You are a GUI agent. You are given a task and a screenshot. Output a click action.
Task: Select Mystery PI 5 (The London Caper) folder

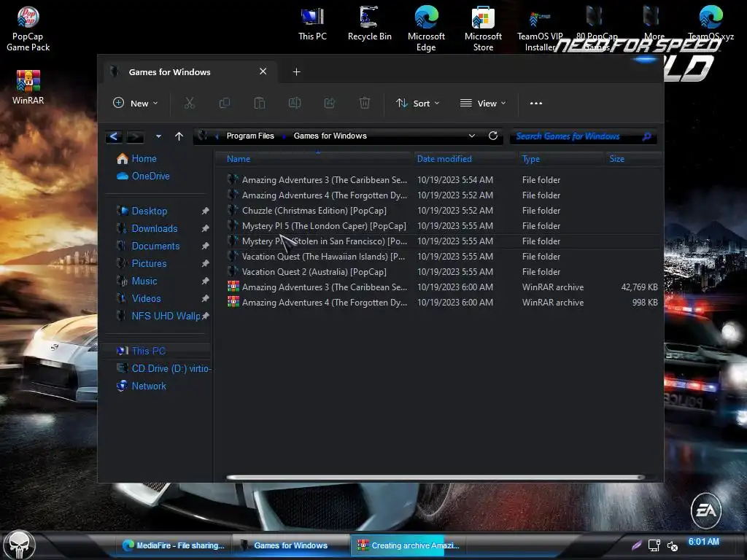(x=444, y=226)
